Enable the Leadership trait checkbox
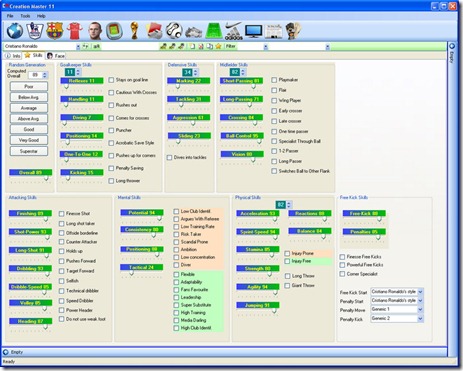Image resolution: width=463 pixels, height=371 pixels. click(176, 297)
